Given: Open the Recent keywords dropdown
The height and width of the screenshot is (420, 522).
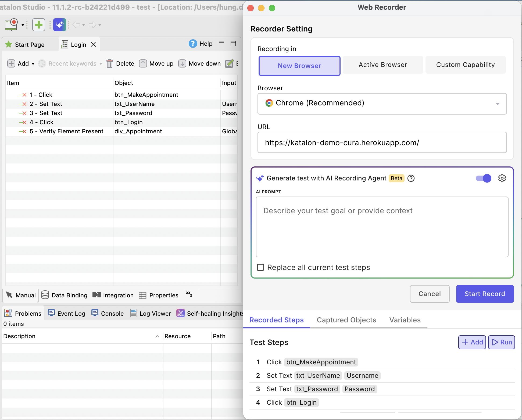Looking at the screenshot, I should [101, 63].
